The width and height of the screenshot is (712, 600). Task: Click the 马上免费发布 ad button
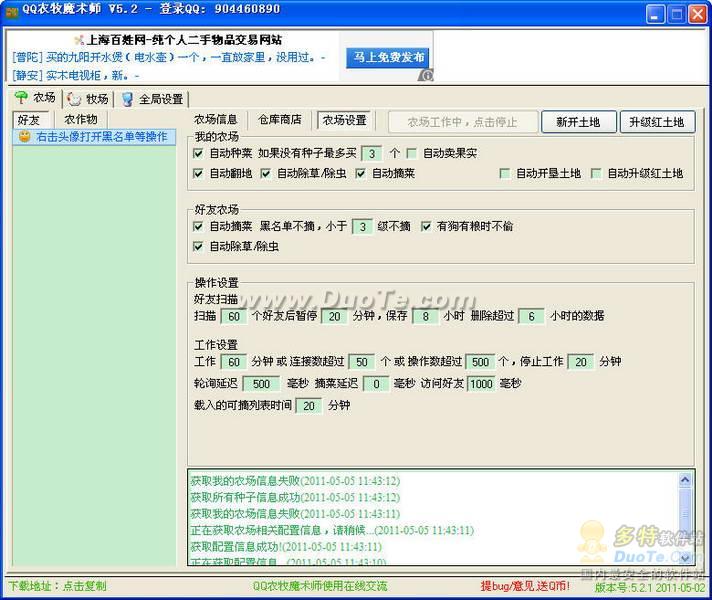[387, 58]
